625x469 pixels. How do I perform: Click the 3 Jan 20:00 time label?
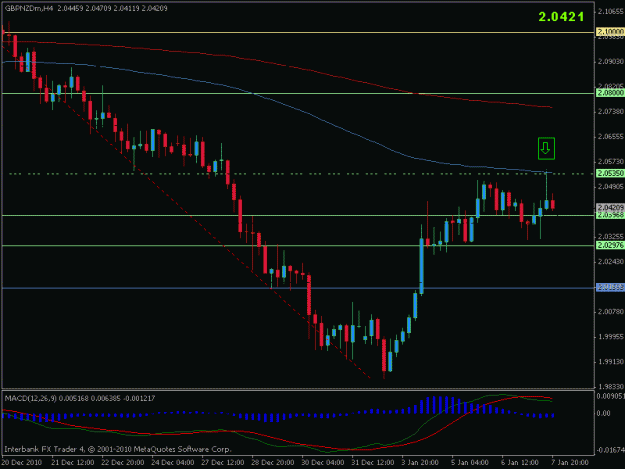[x=420, y=463]
